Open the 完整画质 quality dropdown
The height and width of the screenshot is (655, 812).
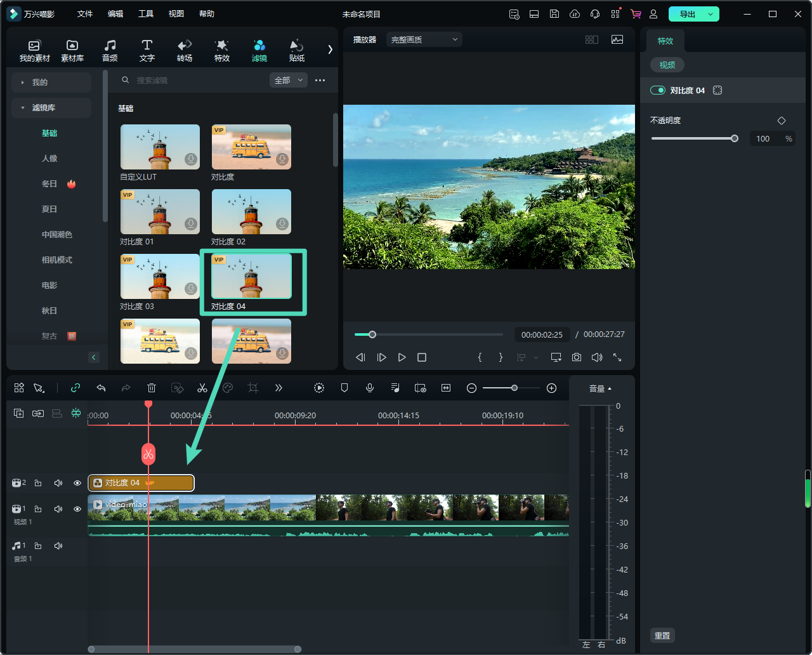[424, 39]
